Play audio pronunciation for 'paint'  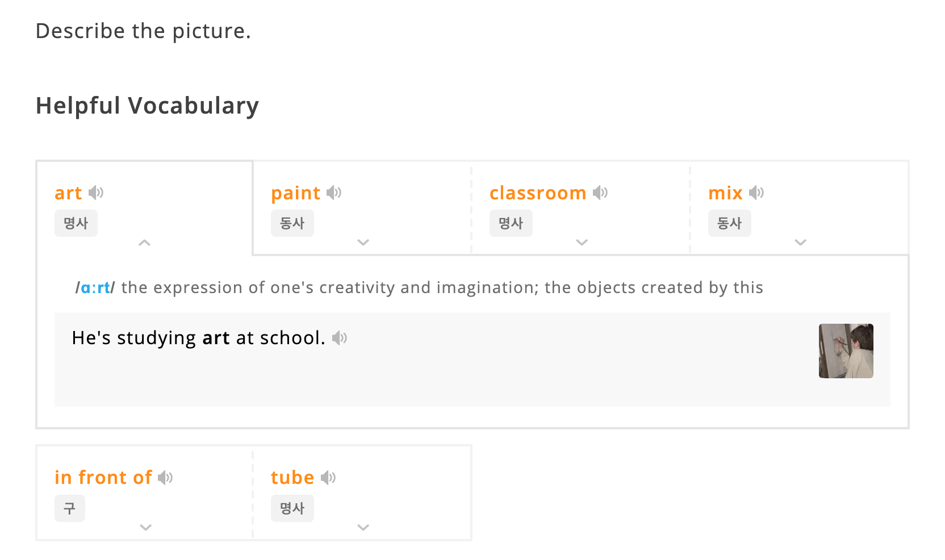coord(334,193)
